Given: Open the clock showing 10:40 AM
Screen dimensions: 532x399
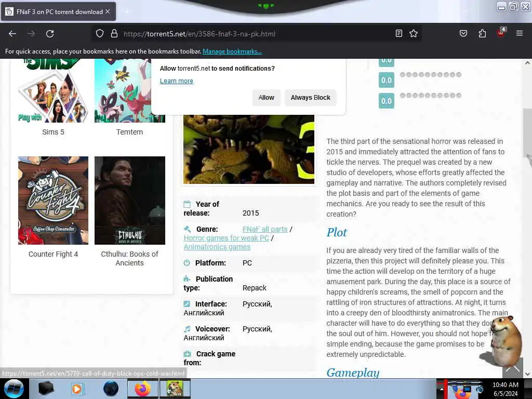Looking at the screenshot, I should pos(506,389).
